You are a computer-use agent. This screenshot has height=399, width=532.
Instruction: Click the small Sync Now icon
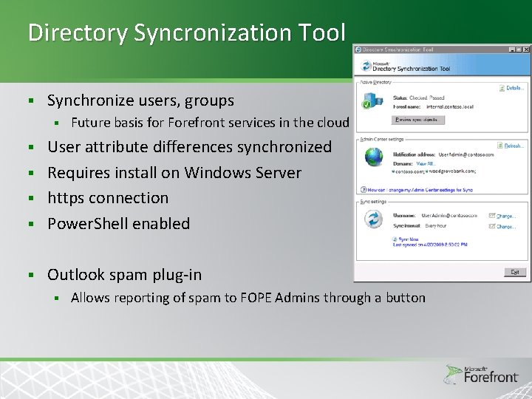[395, 239]
